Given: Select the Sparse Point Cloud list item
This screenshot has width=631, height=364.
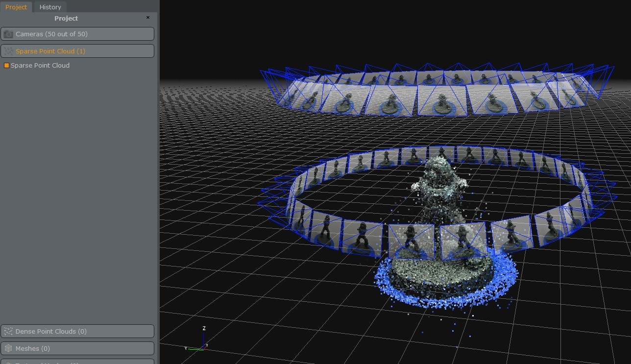Looking at the screenshot, I should point(40,65).
